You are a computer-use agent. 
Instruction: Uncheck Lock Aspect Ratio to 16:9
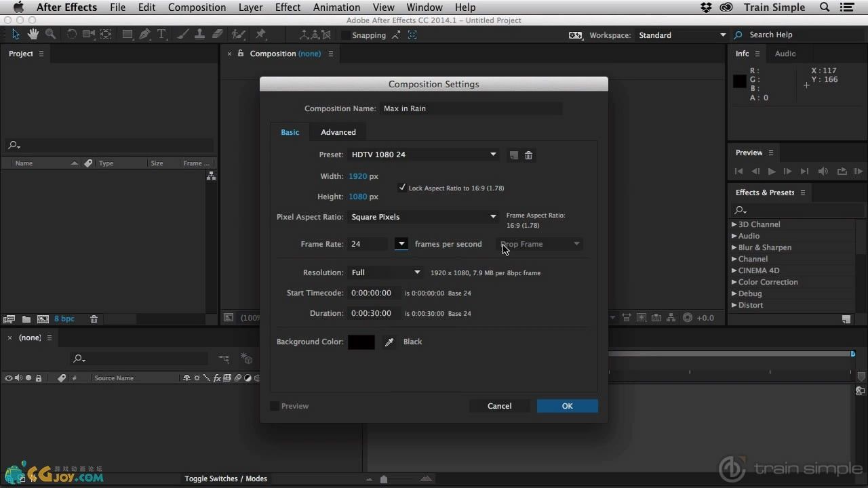[x=402, y=188]
